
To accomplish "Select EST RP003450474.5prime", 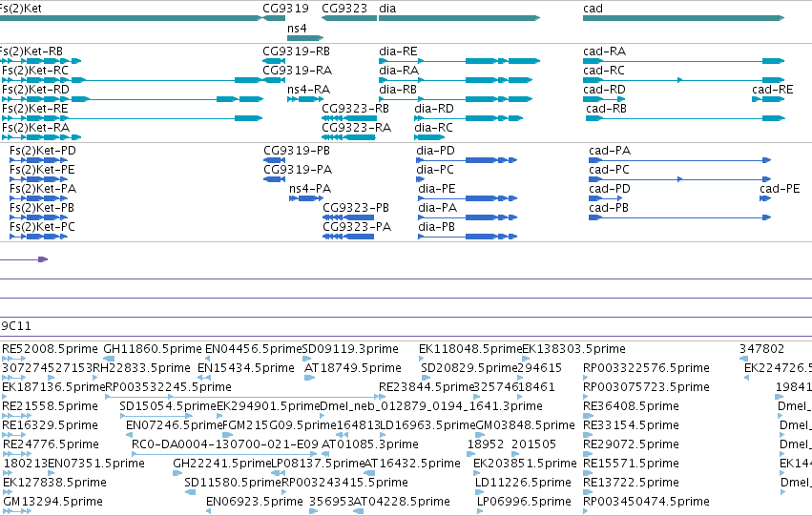I will tap(646, 502).
